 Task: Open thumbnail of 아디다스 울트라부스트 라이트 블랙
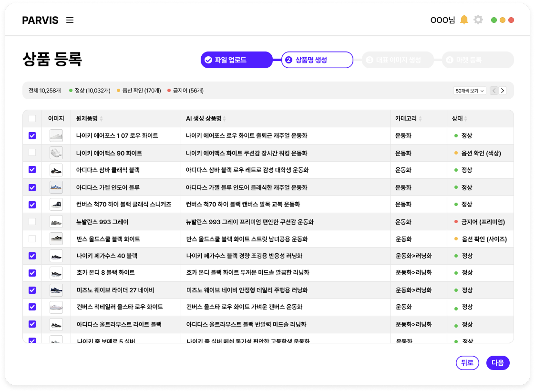click(56, 324)
